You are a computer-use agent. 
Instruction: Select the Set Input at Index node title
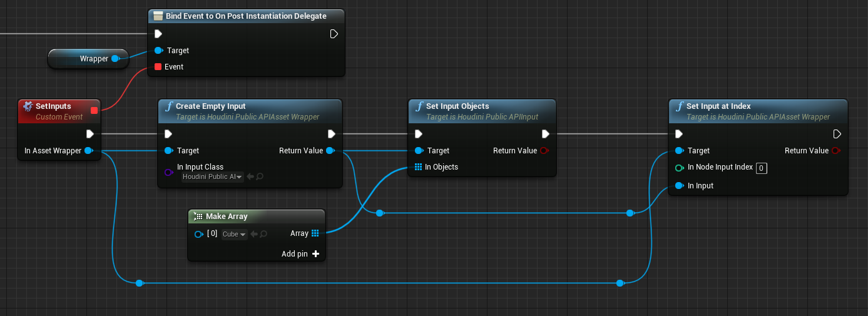tap(718, 106)
